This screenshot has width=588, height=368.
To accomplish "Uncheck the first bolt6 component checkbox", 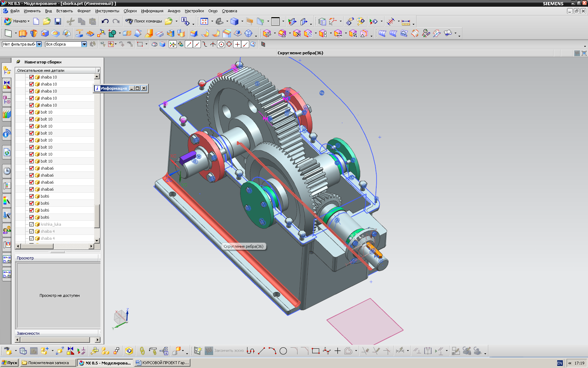I will coord(31,196).
